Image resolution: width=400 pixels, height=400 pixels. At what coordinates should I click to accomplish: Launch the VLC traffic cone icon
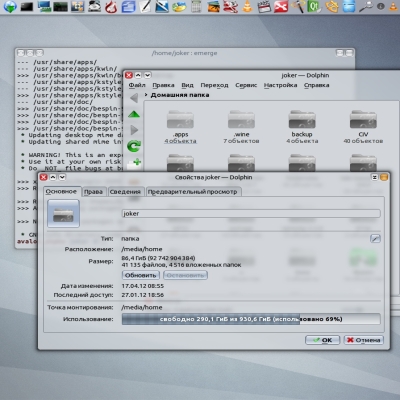click(247, 6)
